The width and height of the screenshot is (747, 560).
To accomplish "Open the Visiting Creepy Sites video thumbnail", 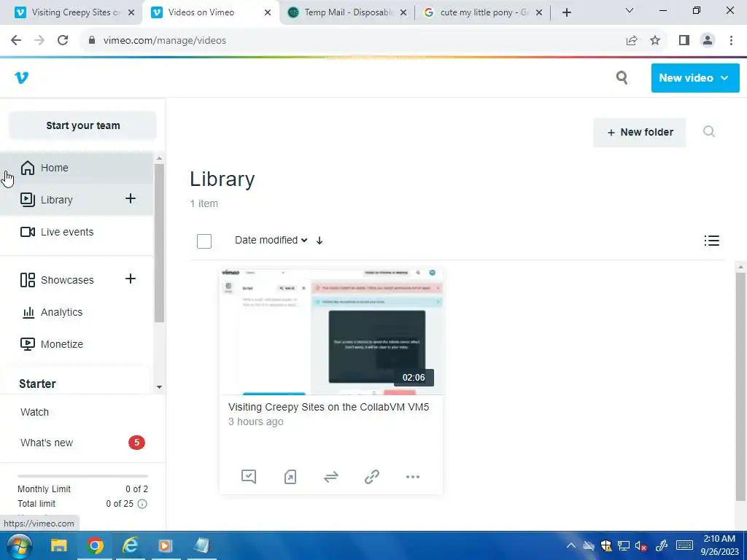I will point(331,332).
